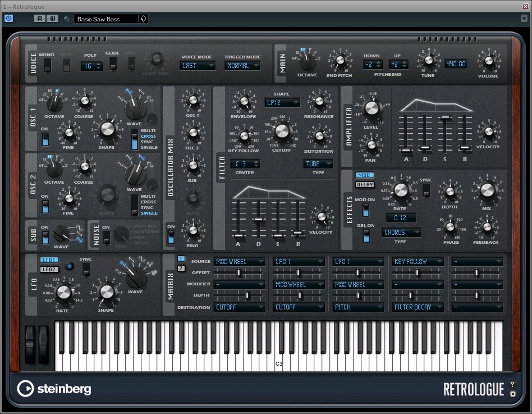Toggle the Glide switch
Viewport: 532px width, 414px height.
[x=113, y=63]
